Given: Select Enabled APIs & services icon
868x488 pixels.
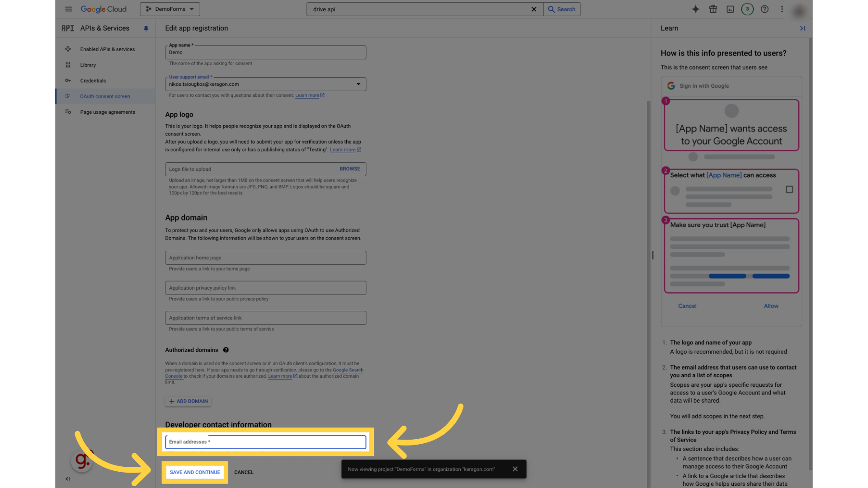Looking at the screenshot, I should pos(68,49).
